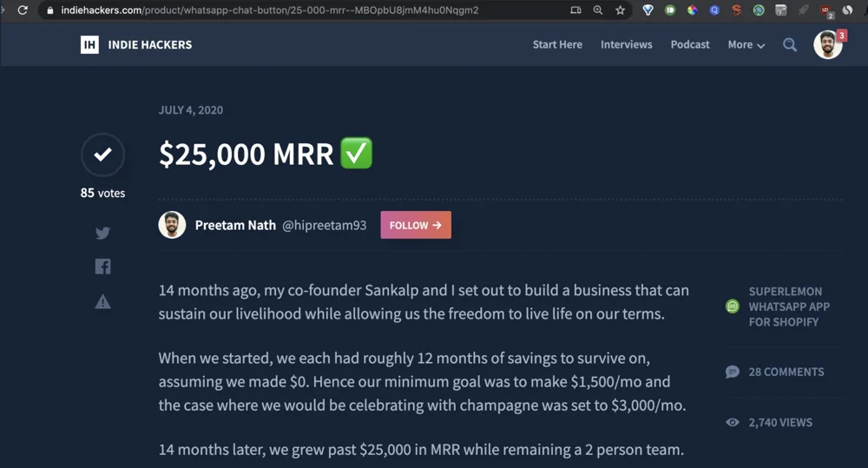Open the Superlemon WhatsApp App product link
Screen dimensions: 868x468
click(x=789, y=307)
